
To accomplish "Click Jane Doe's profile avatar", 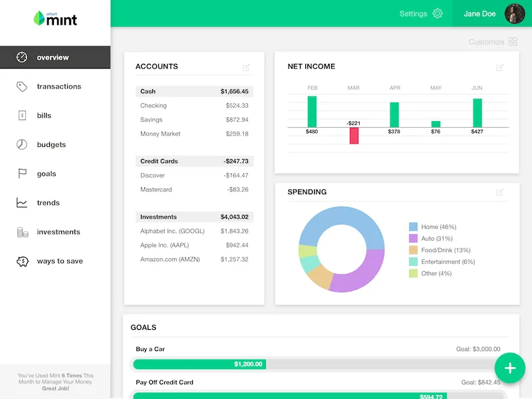I will tap(515, 13).
